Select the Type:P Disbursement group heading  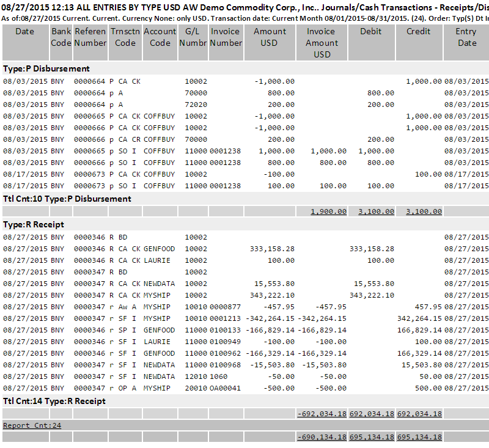tap(46, 68)
